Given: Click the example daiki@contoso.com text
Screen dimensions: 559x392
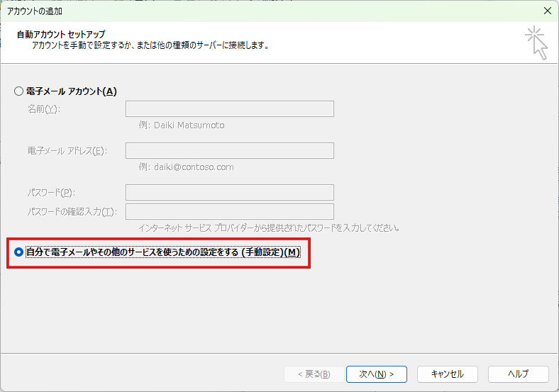Looking at the screenshot, I should click(187, 167).
